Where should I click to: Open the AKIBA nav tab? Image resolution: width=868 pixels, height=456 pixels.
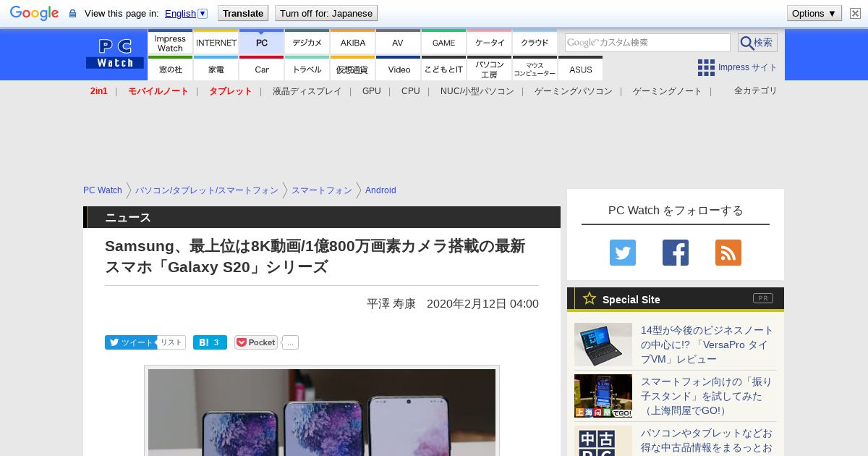tap(353, 43)
